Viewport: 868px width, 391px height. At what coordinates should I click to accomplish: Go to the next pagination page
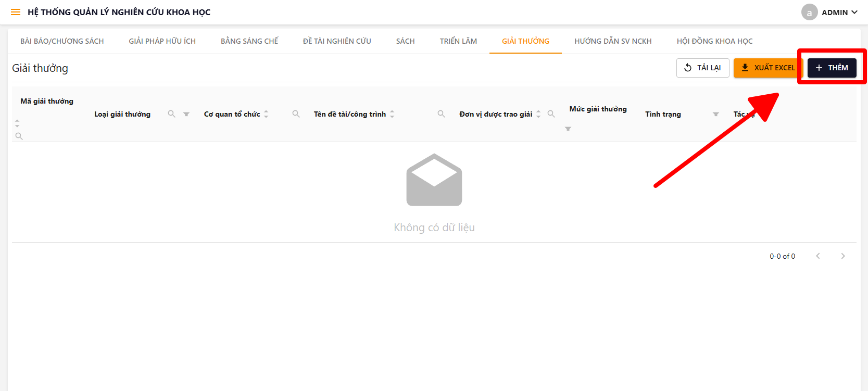tap(842, 256)
